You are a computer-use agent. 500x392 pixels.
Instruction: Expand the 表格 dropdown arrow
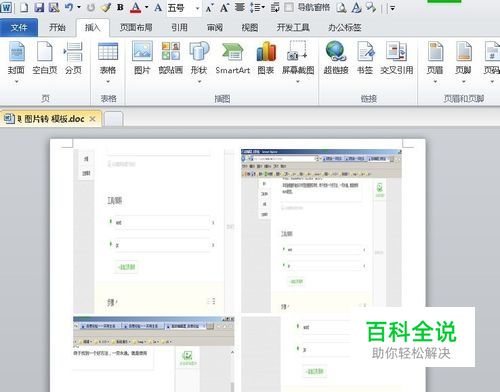tap(108, 82)
